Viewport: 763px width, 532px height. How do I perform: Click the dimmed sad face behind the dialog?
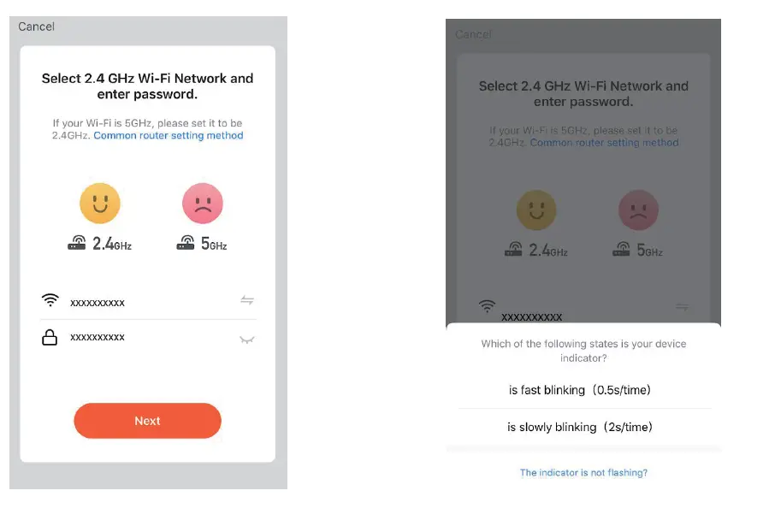638,210
